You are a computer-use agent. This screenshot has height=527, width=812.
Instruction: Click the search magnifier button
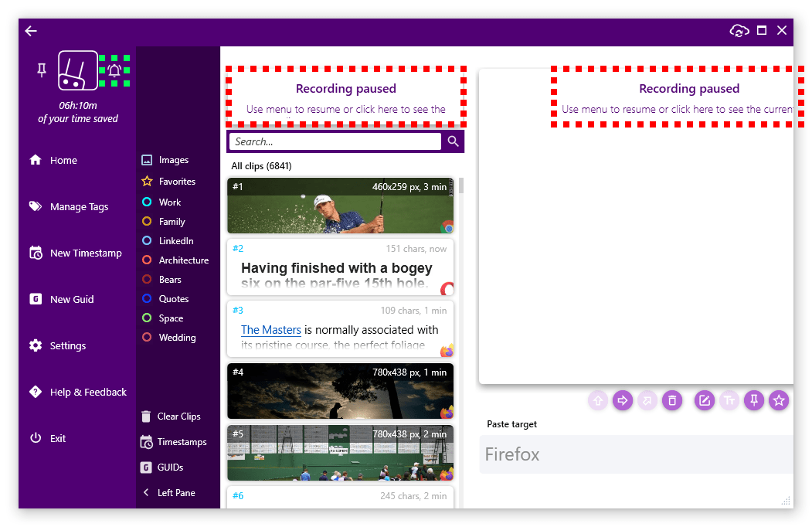(x=453, y=141)
